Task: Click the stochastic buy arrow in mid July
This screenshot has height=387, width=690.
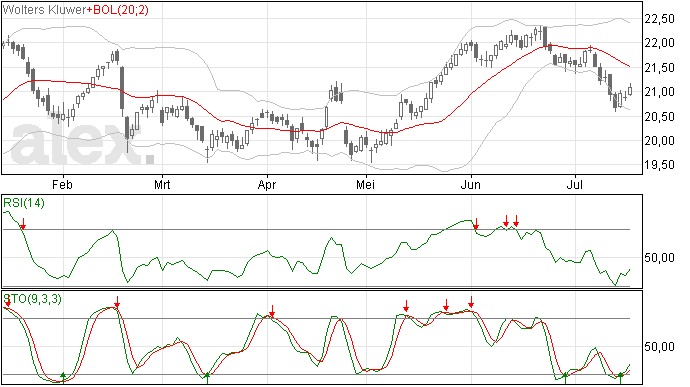Action: [x=620, y=377]
